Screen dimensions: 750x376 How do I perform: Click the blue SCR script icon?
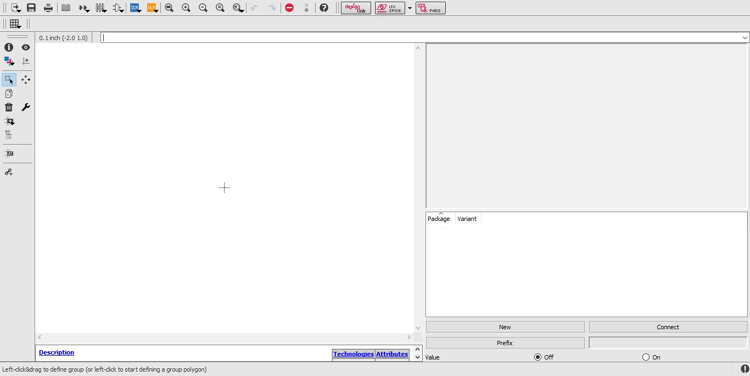pyautogui.click(x=135, y=8)
